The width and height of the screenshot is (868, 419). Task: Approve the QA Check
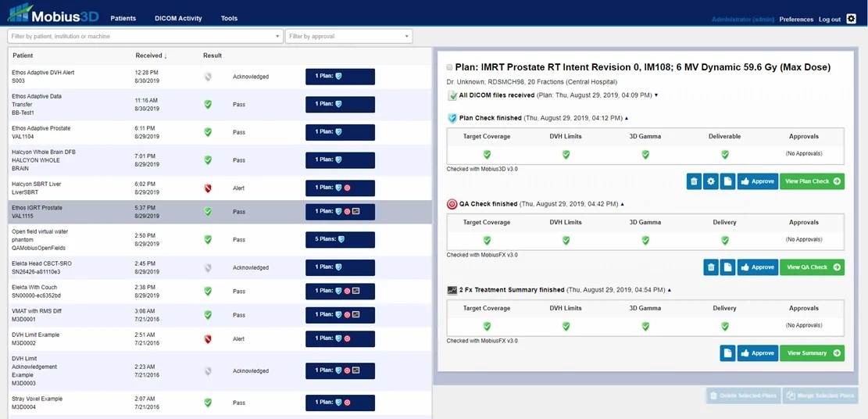(757, 267)
